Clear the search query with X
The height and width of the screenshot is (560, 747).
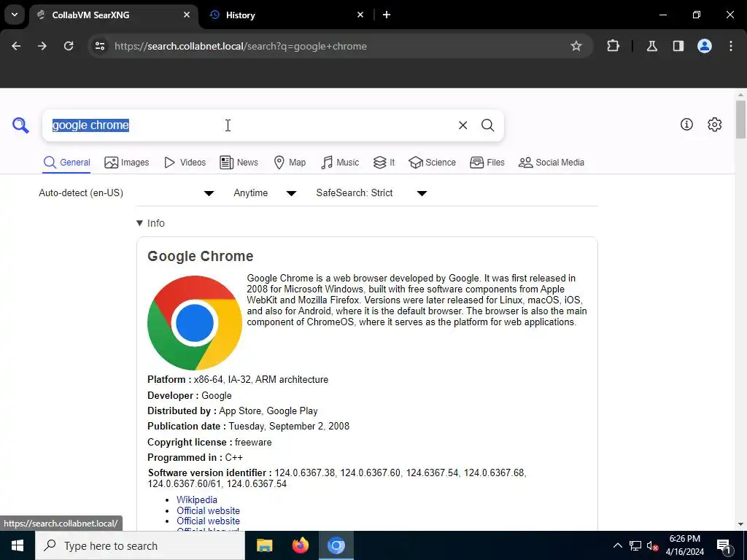pos(462,125)
